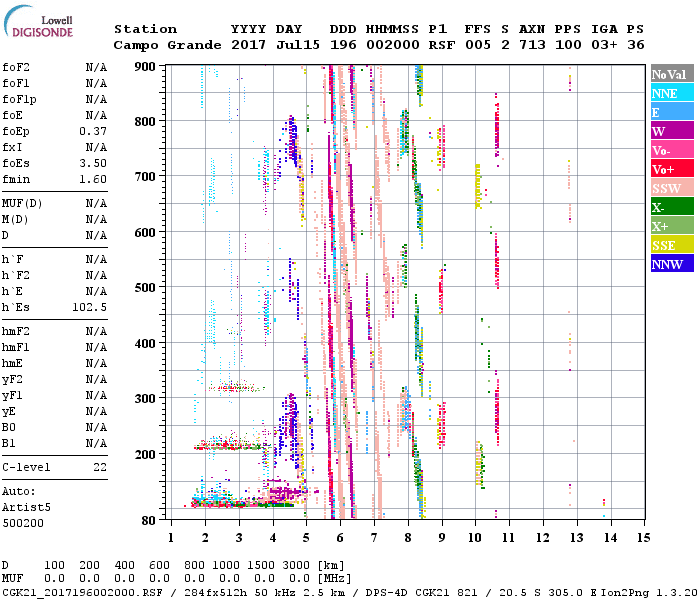Select the fmin value 1.60
Screen dimensions: 700x600
tap(93, 179)
